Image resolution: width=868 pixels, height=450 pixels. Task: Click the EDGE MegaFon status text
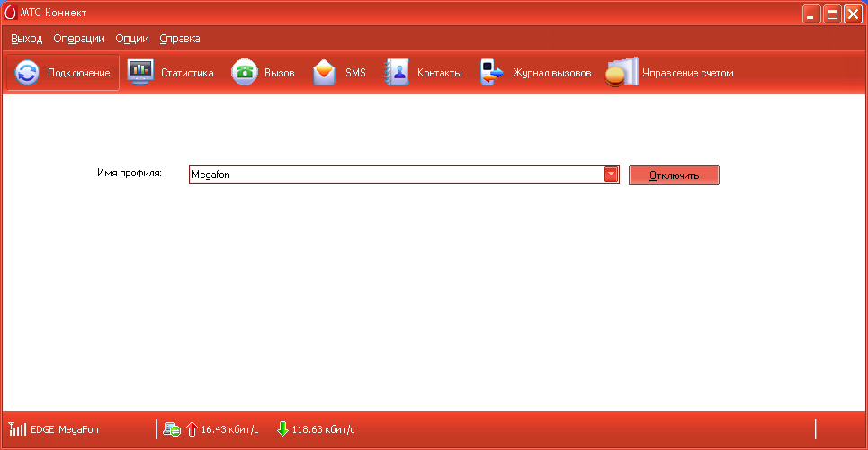coord(65,429)
